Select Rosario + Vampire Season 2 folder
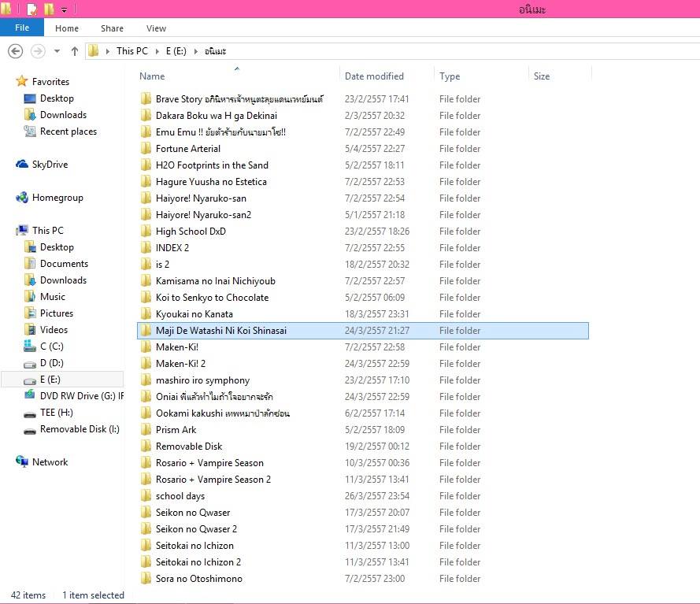Image resolution: width=700 pixels, height=604 pixels. (x=213, y=479)
